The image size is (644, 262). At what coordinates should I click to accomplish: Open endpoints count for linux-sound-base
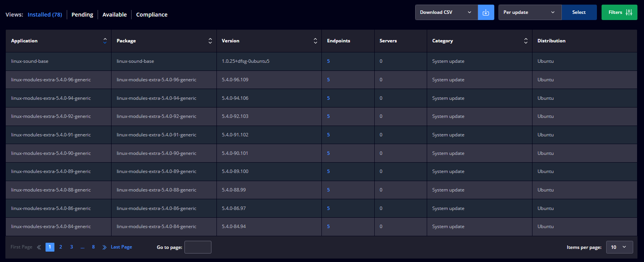[x=328, y=61]
